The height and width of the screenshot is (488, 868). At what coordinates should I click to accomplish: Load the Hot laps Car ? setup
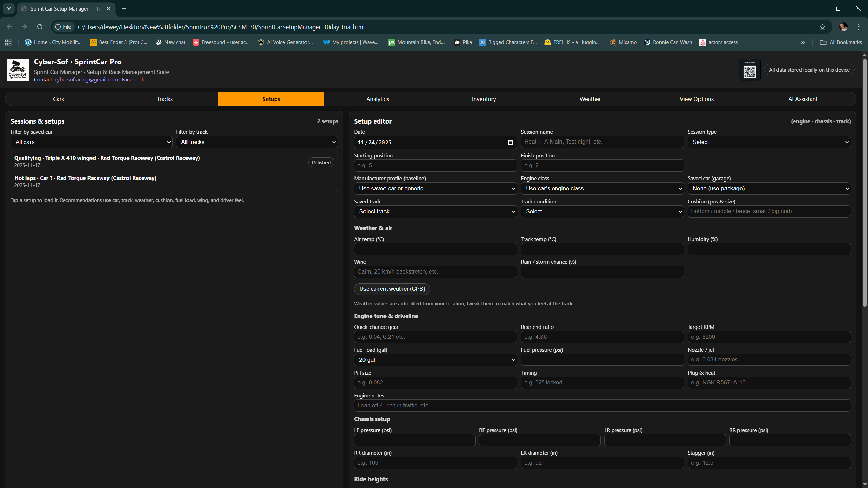pyautogui.click(x=174, y=181)
